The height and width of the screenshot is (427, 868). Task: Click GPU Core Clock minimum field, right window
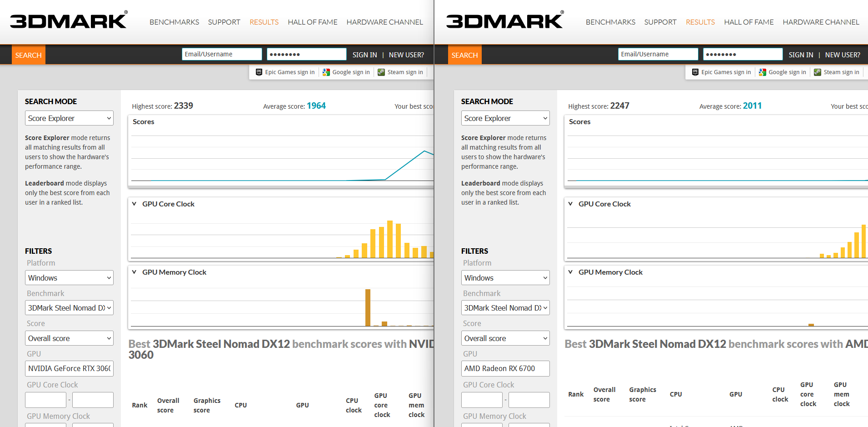coord(482,400)
